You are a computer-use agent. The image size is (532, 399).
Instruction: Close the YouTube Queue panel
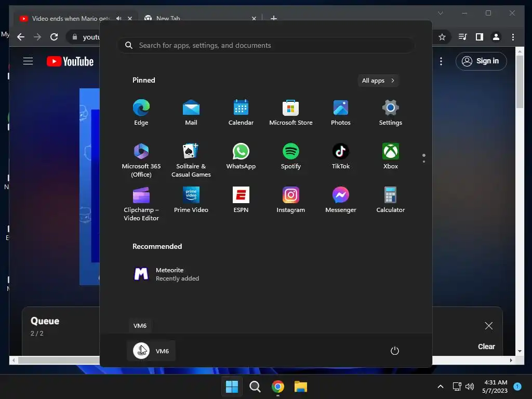click(x=488, y=326)
